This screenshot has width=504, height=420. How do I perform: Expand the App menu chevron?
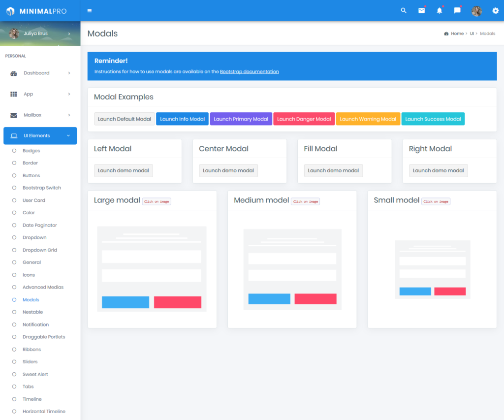[x=69, y=94]
